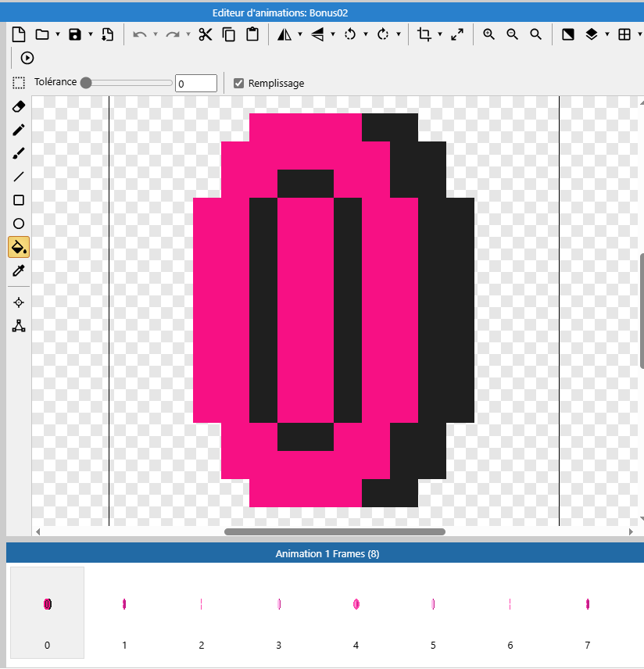
Task: Flip the image vertically
Action: coord(317,34)
